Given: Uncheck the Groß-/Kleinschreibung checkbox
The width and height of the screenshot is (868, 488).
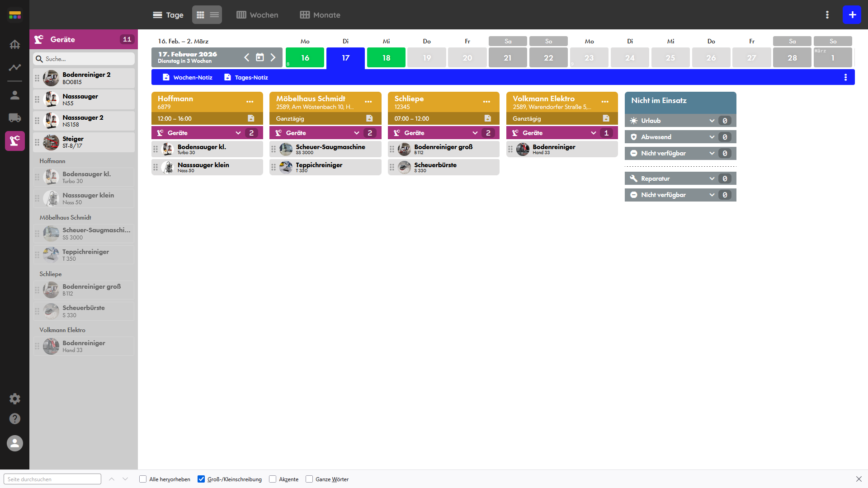Looking at the screenshot, I should (x=201, y=479).
